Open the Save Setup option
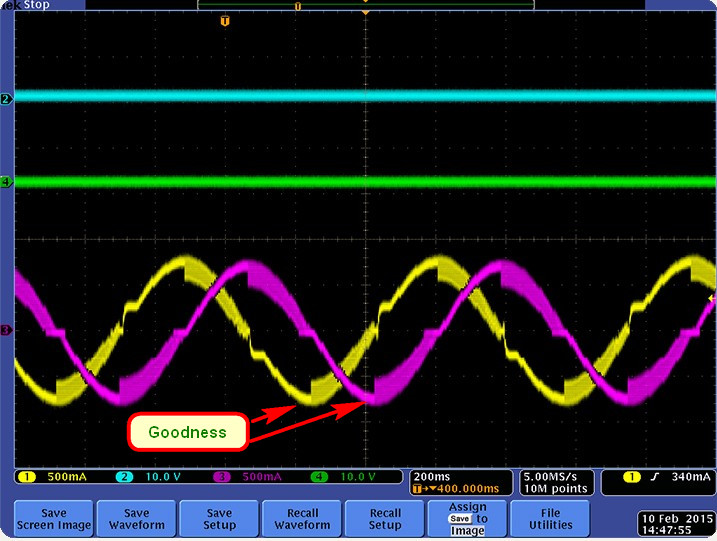 pos(219,519)
